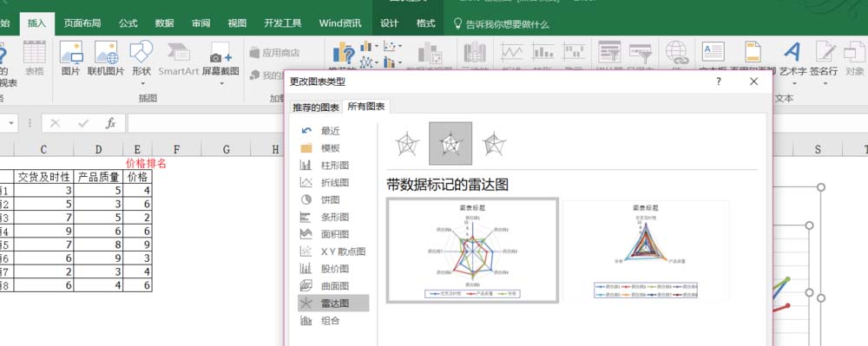Select the 所有图表 dialog tab
The width and height of the screenshot is (868, 346).
pyautogui.click(x=366, y=107)
